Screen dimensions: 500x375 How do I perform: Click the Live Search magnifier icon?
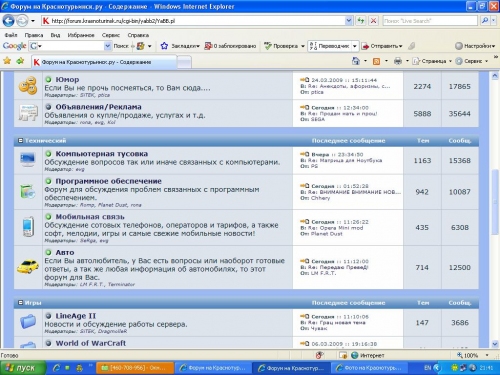[x=485, y=21]
